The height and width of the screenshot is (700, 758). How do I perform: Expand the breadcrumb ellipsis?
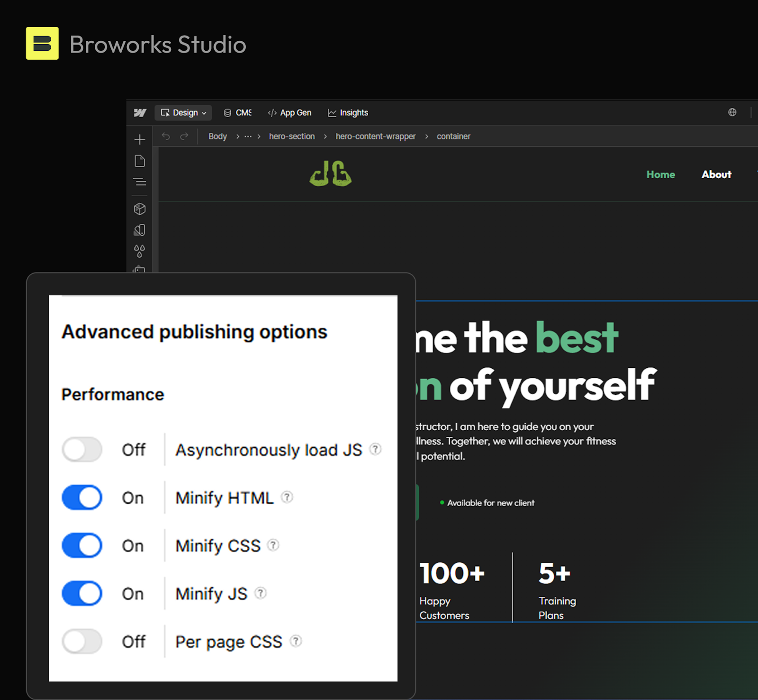[x=248, y=136]
